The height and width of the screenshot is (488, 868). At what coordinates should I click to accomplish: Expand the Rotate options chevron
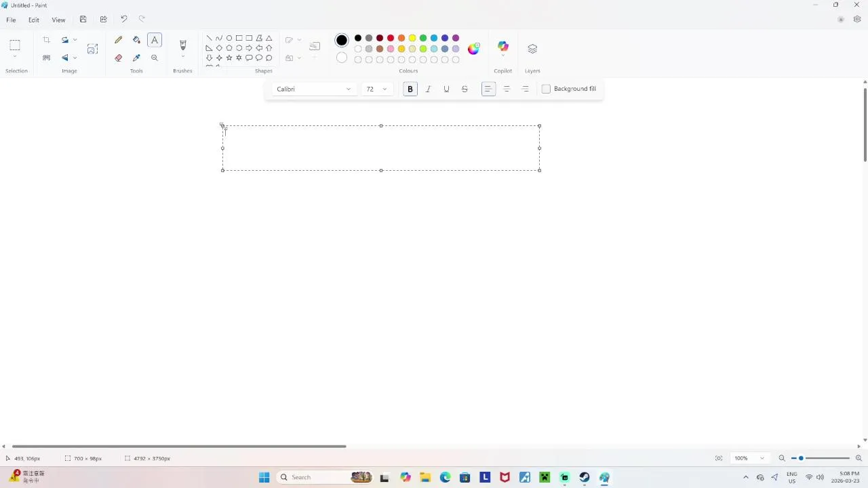[75, 40]
